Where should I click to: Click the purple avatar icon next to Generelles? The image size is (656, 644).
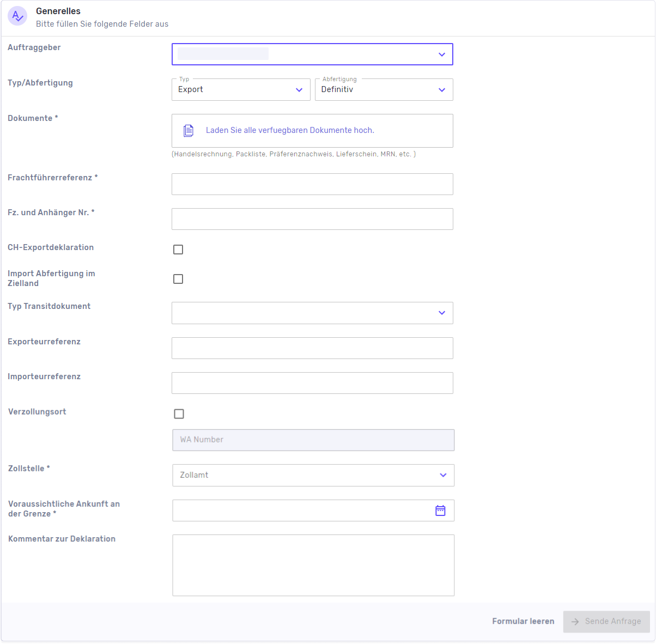coord(17,16)
